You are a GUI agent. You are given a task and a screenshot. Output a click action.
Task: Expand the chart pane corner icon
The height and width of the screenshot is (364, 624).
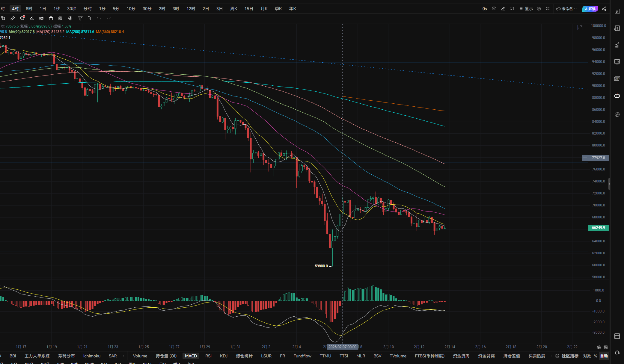pyautogui.click(x=580, y=28)
